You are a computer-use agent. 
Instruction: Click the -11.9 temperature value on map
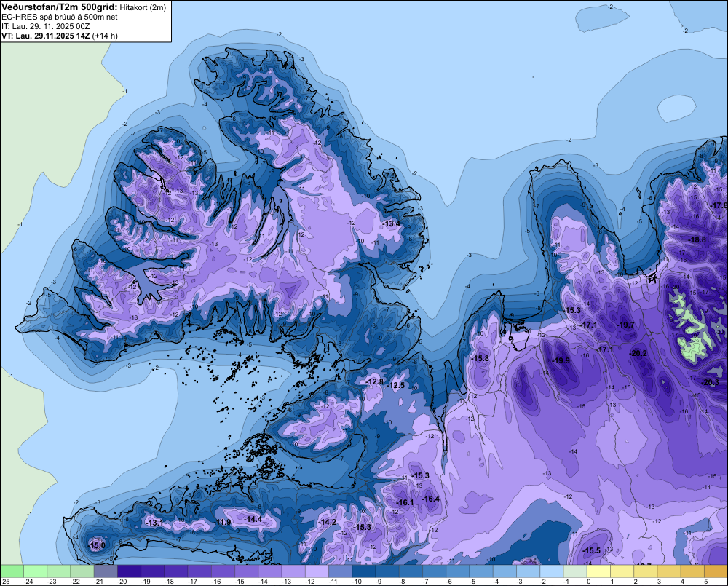pyautogui.click(x=223, y=522)
